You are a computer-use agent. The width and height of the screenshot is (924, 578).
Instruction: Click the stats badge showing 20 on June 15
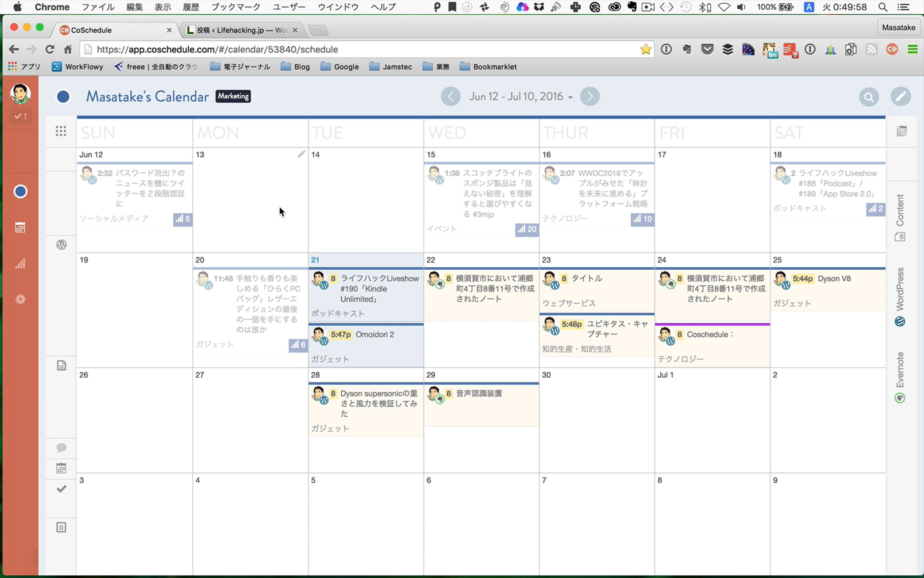click(x=527, y=229)
